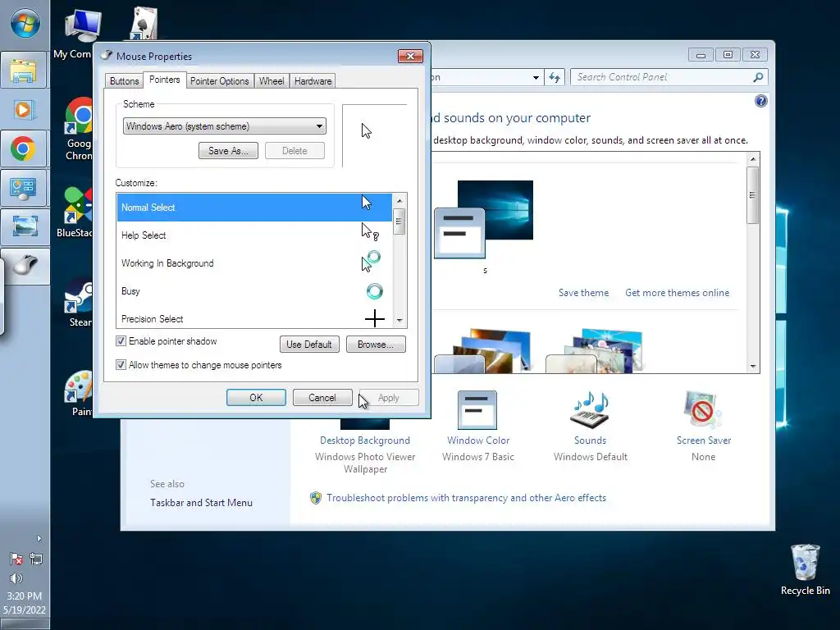Viewport: 840px width, 630px height.
Task: Show hidden tray icons arrow
Action: [x=39, y=538]
